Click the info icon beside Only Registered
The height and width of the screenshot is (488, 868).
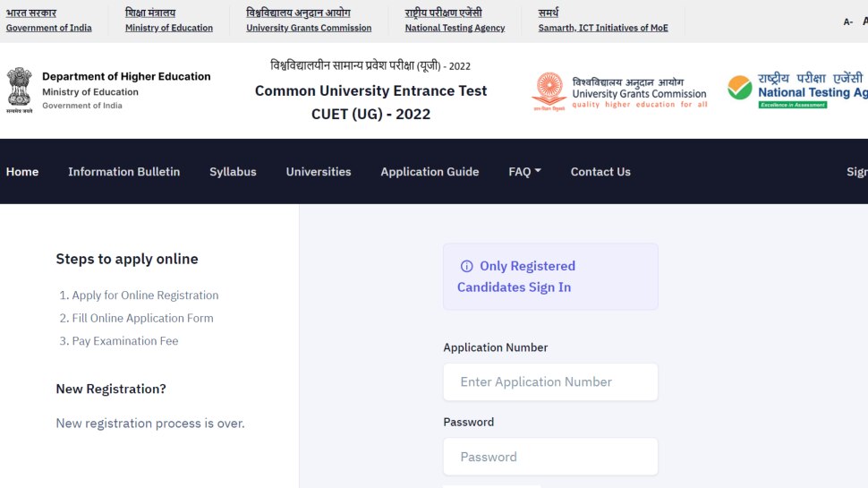pos(466,267)
